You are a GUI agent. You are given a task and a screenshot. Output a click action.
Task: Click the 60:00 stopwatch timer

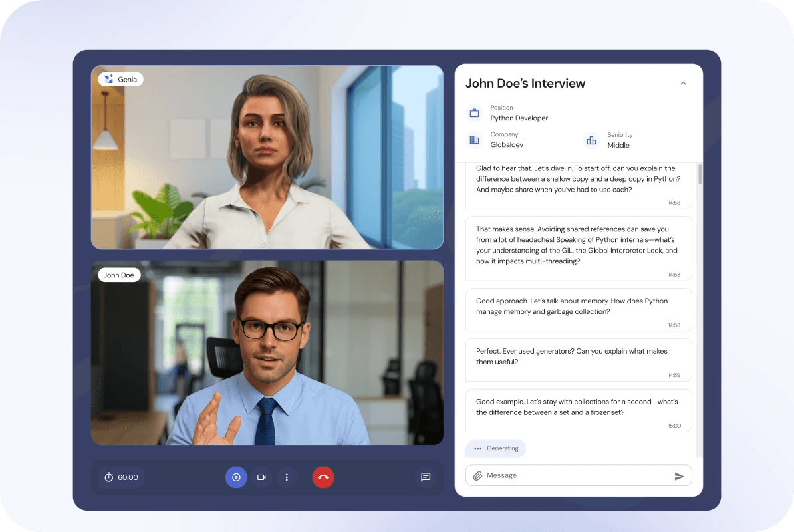click(122, 477)
